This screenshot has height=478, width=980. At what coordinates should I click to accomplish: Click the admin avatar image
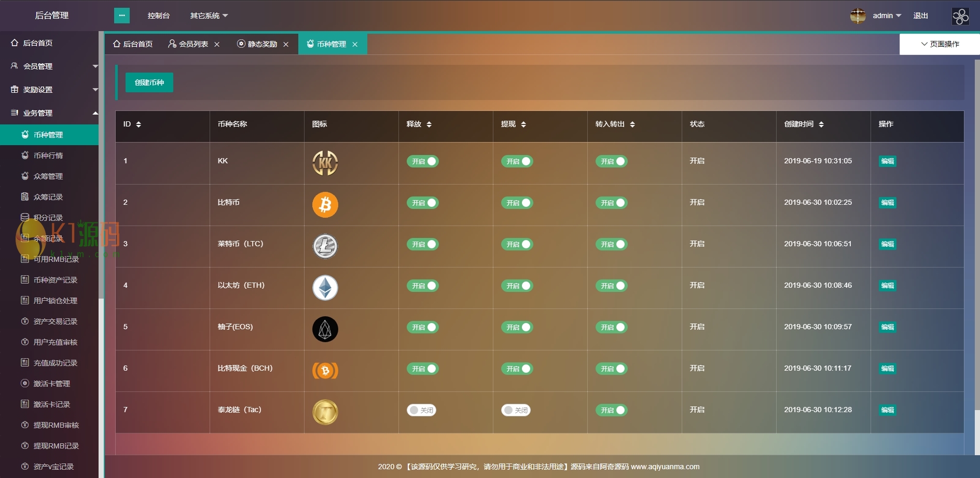coord(858,16)
